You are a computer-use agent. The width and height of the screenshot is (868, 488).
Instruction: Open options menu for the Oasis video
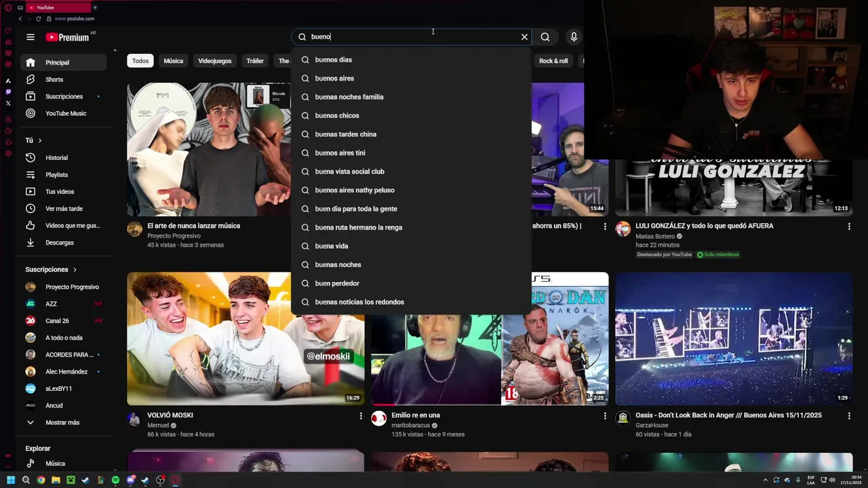pos(849,415)
